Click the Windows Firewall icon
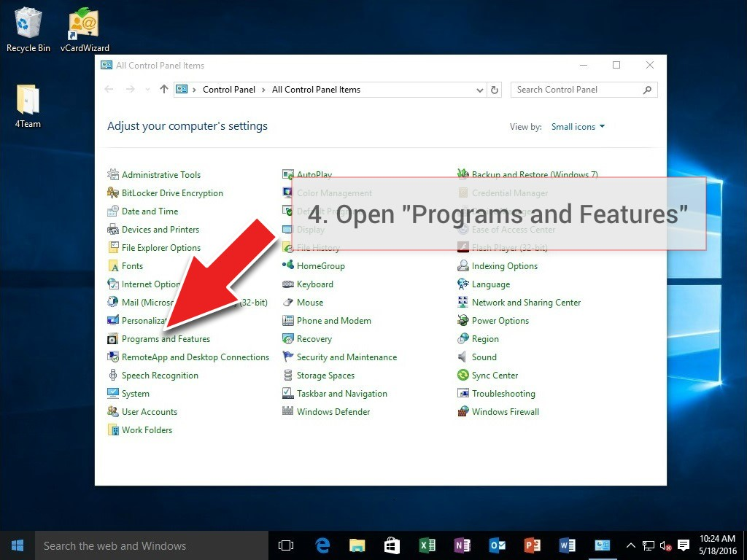The height and width of the screenshot is (560, 747). click(x=462, y=412)
